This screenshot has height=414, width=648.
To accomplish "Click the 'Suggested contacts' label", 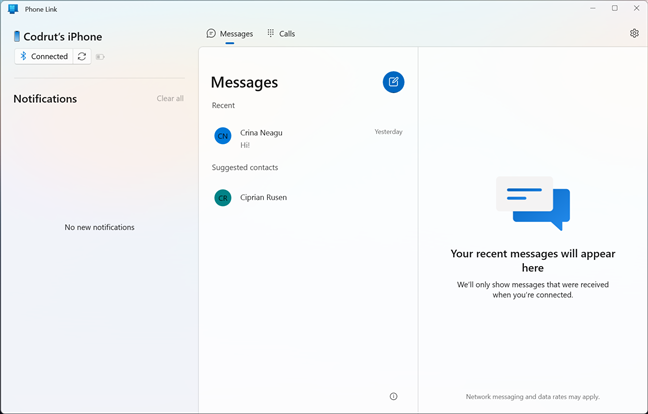I will [245, 167].
